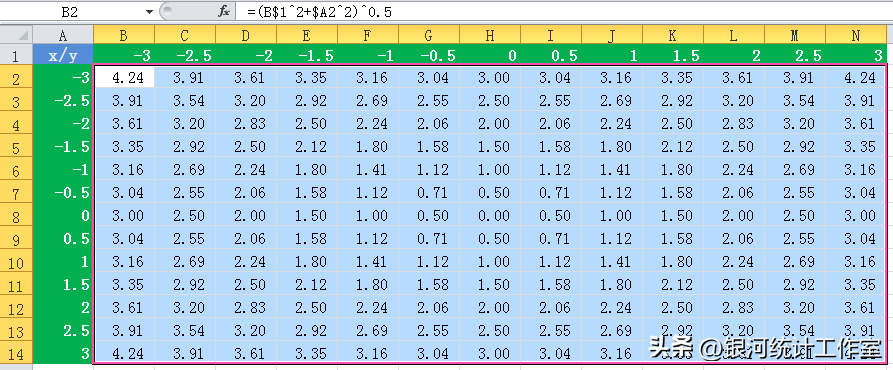893x370 pixels.
Task: Select row 8 header
Action: pos(17,216)
